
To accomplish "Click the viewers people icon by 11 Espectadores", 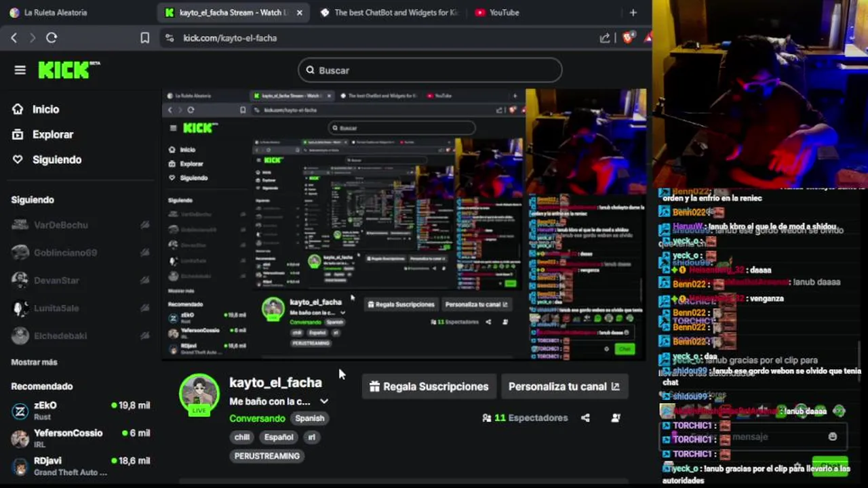I will click(x=486, y=418).
